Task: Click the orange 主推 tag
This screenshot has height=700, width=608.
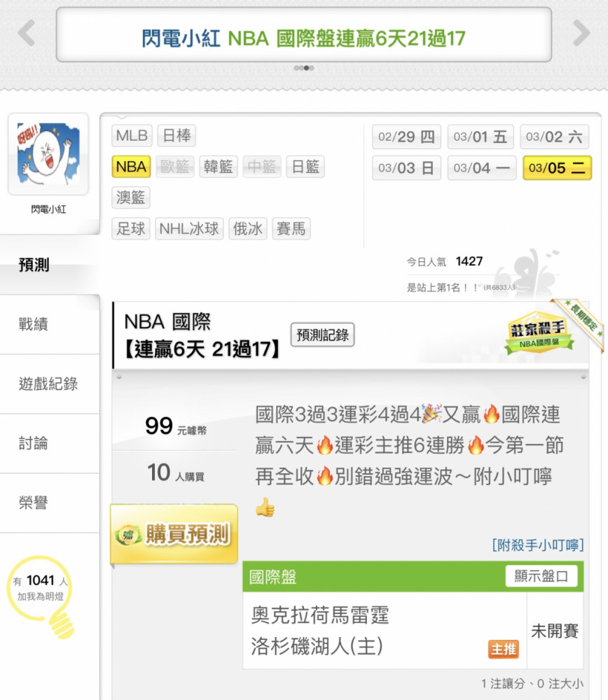Action: click(x=504, y=649)
